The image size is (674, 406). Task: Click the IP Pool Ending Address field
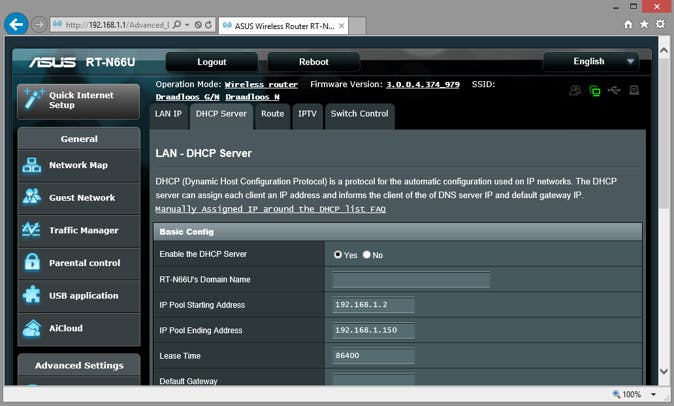click(374, 330)
